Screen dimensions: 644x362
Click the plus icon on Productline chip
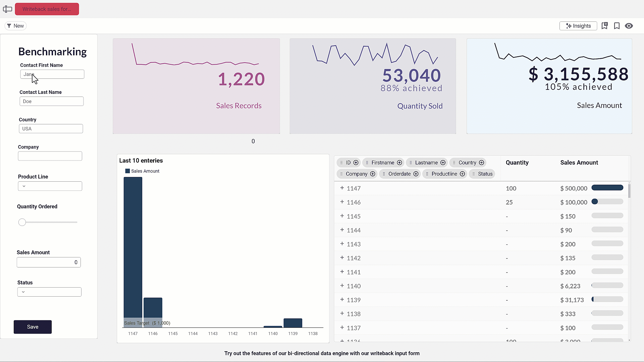click(x=463, y=174)
